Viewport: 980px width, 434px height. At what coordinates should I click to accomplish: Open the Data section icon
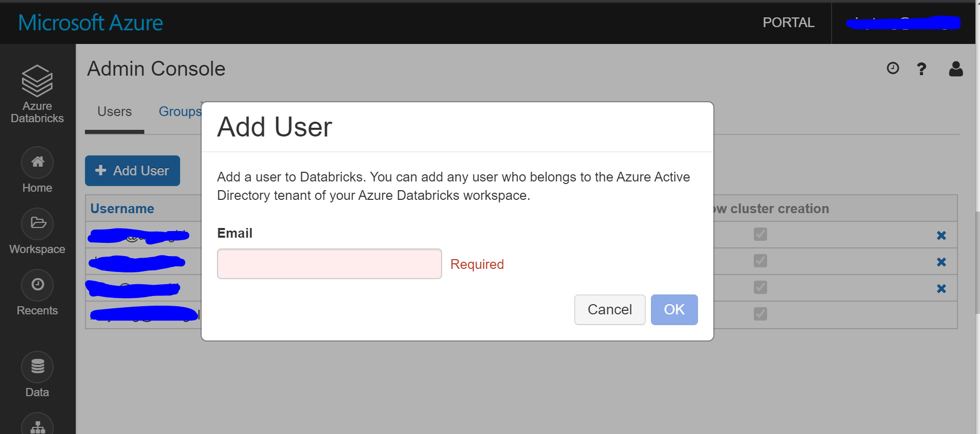(x=37, y=367)
